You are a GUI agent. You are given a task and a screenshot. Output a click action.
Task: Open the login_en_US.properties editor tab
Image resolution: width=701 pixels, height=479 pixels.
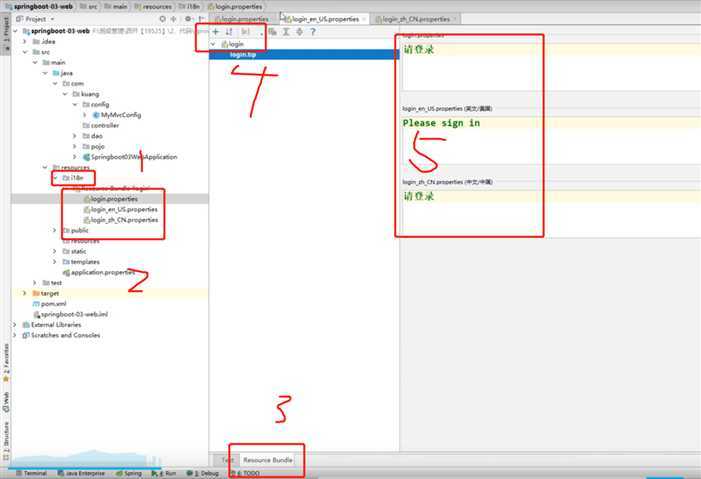click(x=325, y=19)
